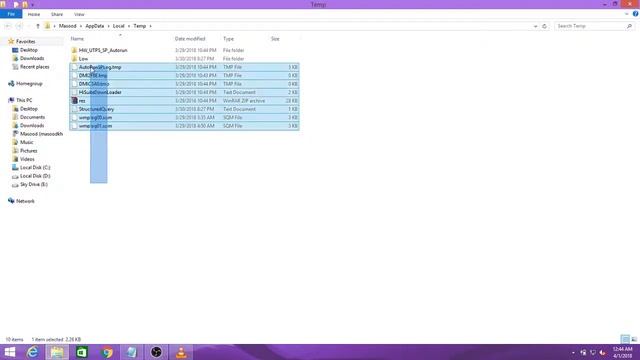The width and height of the screenshot is (640, 360).
Task: Open Music folder under This PC
Action: (x=27, y=142)
